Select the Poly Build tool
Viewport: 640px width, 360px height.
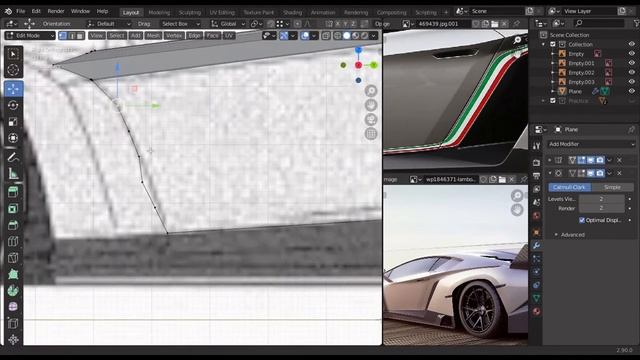coord(13,274)
